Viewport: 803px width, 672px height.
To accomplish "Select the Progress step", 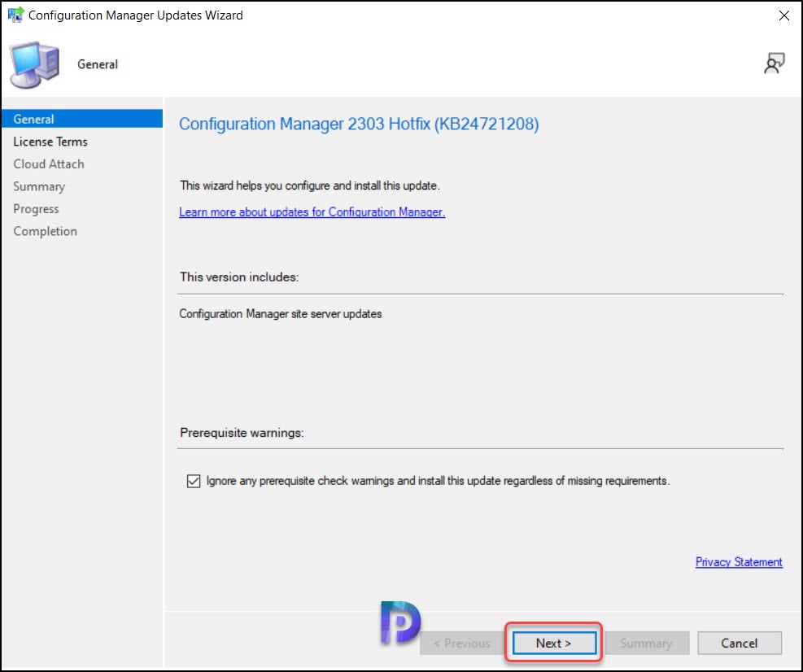I will [36, 209].
